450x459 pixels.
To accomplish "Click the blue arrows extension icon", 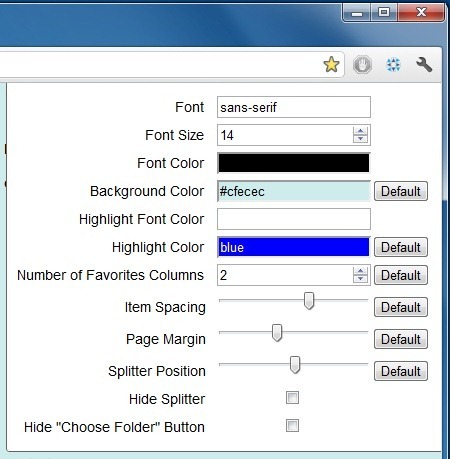I will click(393, 65).
